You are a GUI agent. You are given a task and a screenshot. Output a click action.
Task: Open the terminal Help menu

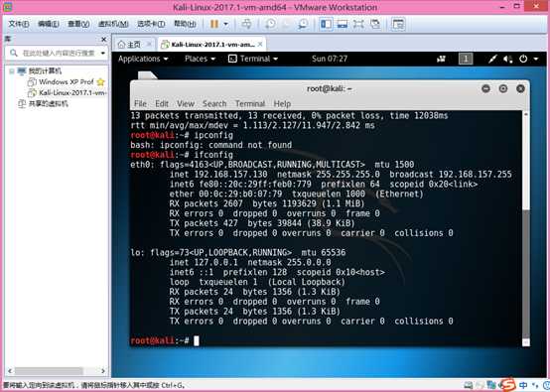pyautogui.click(x=282, y=104)
